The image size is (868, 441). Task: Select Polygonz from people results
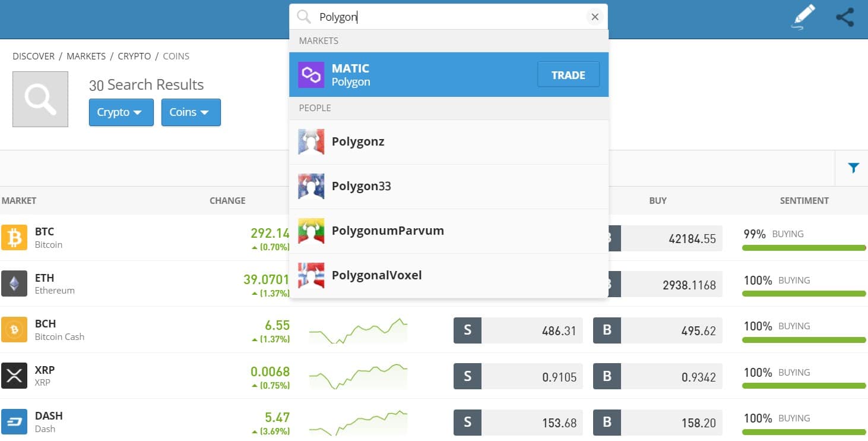(x=449, y=142)
